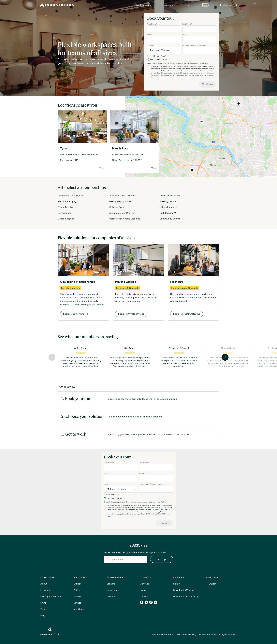Focus Email field in bottom tour form
The image size is (277, 644).
click(x=121, y=478)
